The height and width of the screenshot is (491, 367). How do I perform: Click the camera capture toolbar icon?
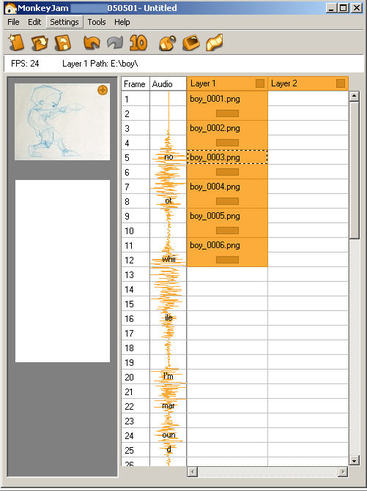[168, 43]
